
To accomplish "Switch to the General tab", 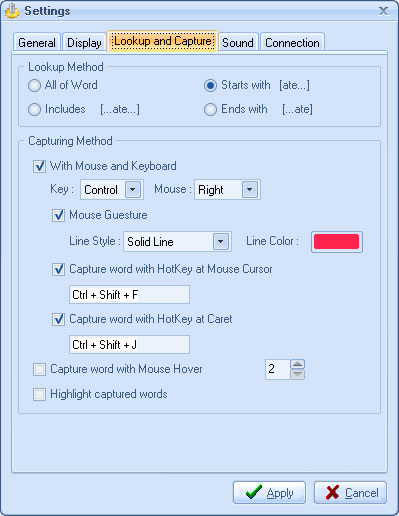I will pyautogui.click(x=37, y=42).
